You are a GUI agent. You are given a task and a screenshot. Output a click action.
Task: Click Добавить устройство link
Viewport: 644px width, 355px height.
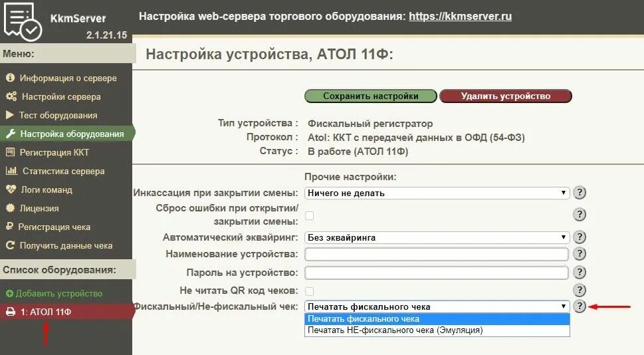[x=58, y=293]
